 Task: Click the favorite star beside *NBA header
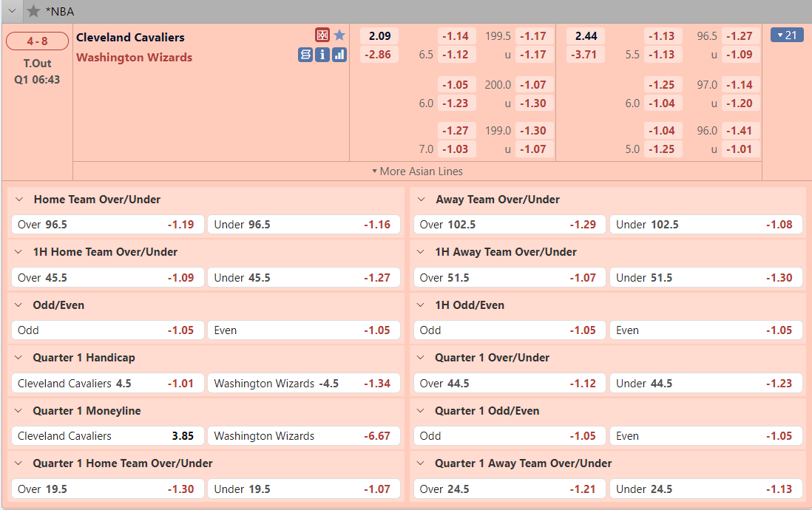34,11
